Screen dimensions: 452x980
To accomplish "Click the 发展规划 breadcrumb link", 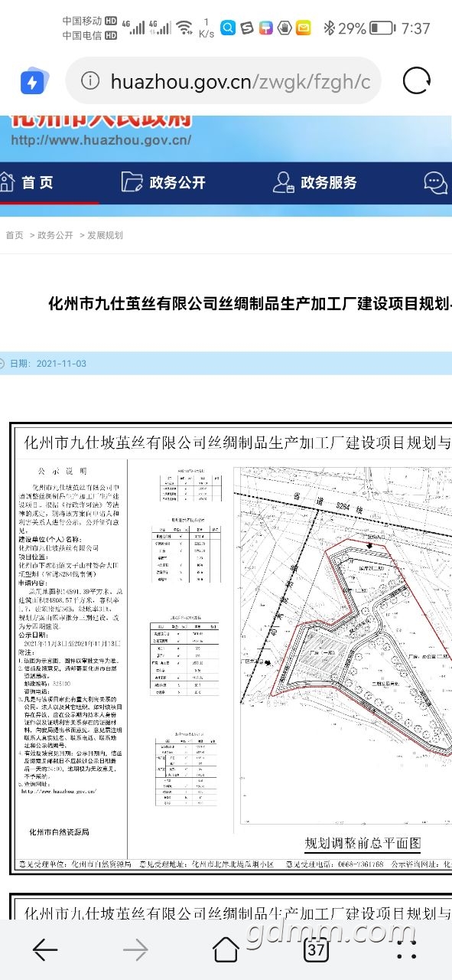I will [x=105, y=235].
